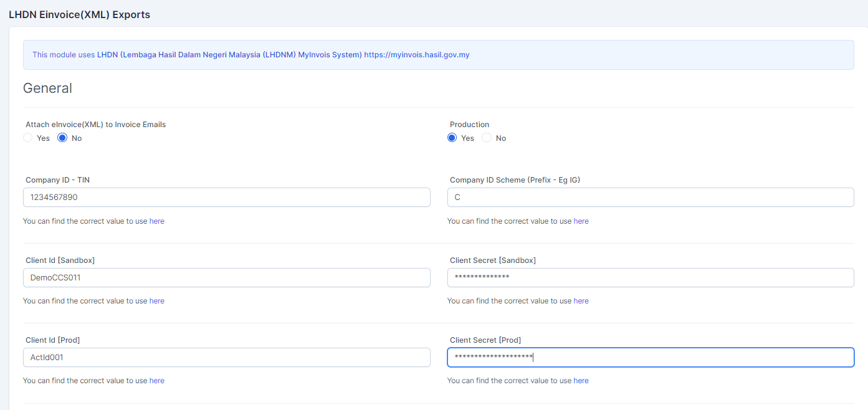Select Yes for Attach eInvoice(XML) to Invoice Emails
The height and width of the screenshot is (410, 868).
click(28, 138)
